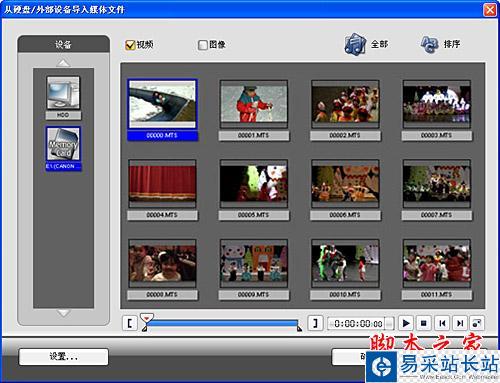Select the HDD device icon
The image size is (500, 383).
63,93
